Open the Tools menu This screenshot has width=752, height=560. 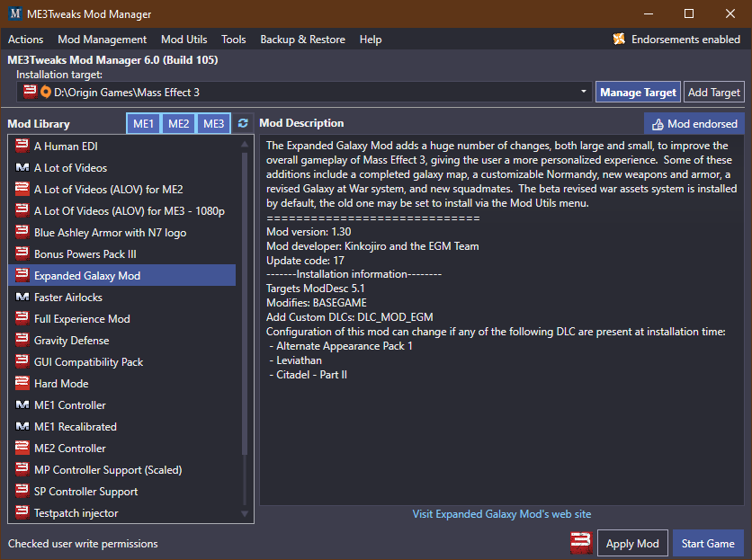coord(234,40)
